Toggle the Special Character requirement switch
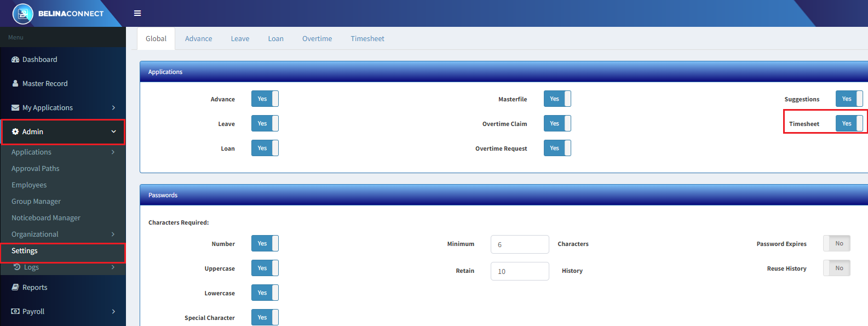The height and width of the screenshot is (326, 868). 265,317
